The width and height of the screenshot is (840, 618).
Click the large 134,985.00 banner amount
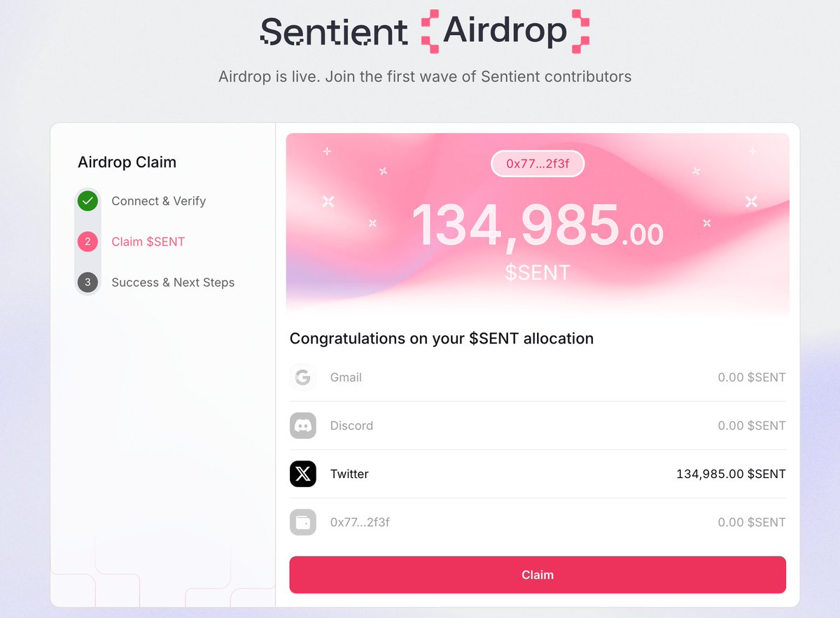537,225
